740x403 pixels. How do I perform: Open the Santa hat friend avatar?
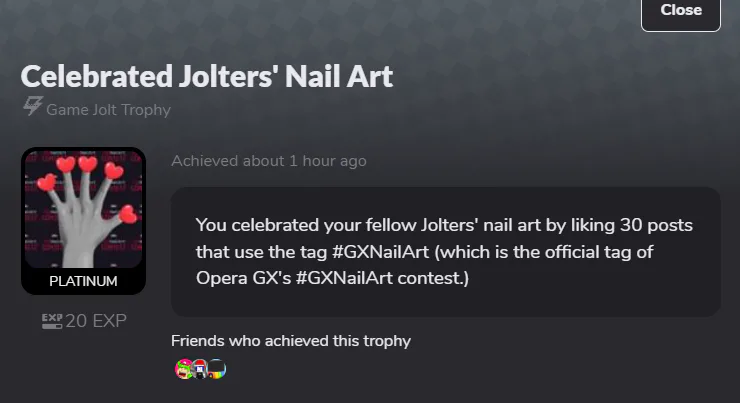pos(199,370)
